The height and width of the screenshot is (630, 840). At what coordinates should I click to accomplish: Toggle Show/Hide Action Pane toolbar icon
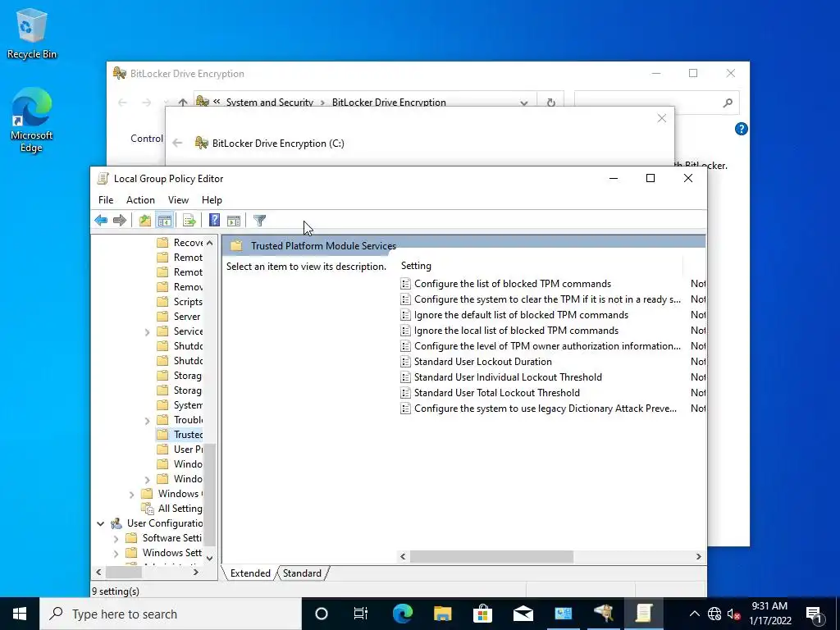tap(234, 220)
